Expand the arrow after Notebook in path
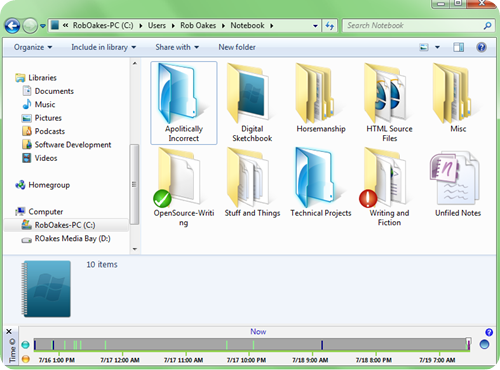Screen dimensions: 500x370 (272, 26)
